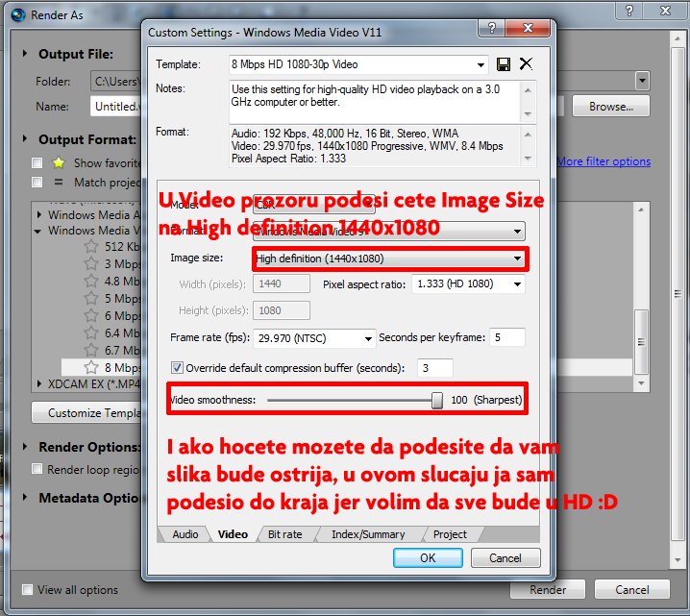Enable Render loop region only checkbox

(x=37, y=469)
